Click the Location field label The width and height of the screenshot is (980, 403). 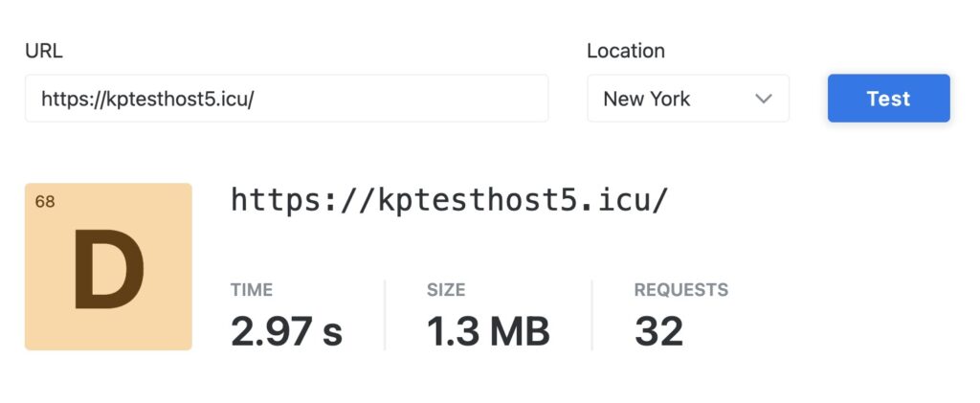[625, 51]
